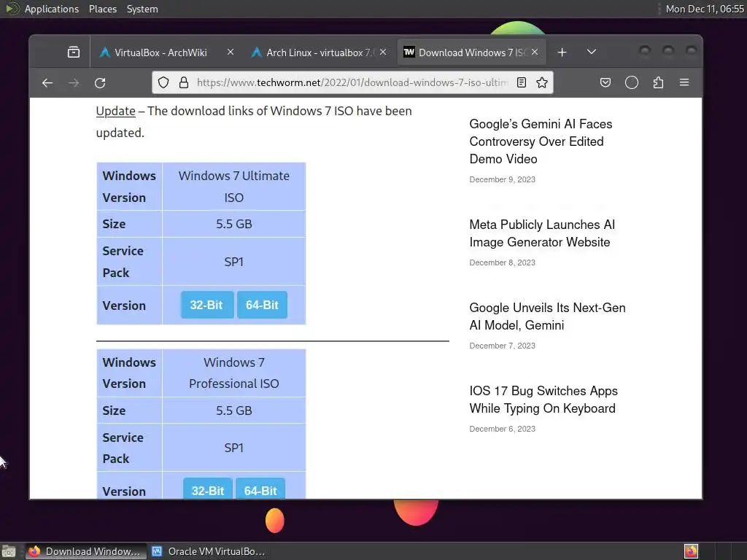Image resolution: width=747 pixels, height=560 pixels.
Task: Close the Download Windows 7 ISO tab
Action: click(535, 52)
